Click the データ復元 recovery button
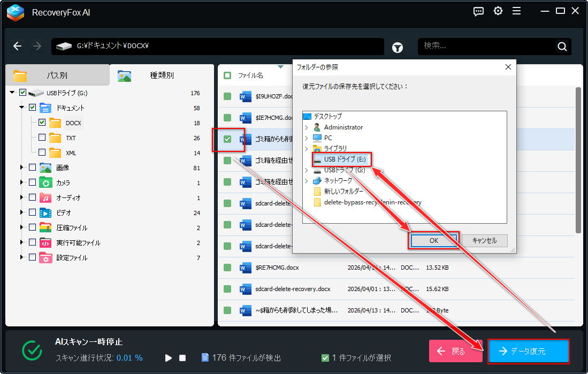 click(x=529, y=352)
